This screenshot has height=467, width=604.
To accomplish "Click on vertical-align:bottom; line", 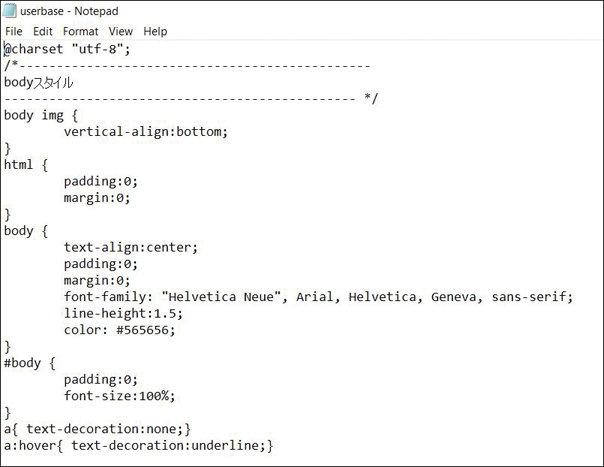I will [x=146, y=132].
